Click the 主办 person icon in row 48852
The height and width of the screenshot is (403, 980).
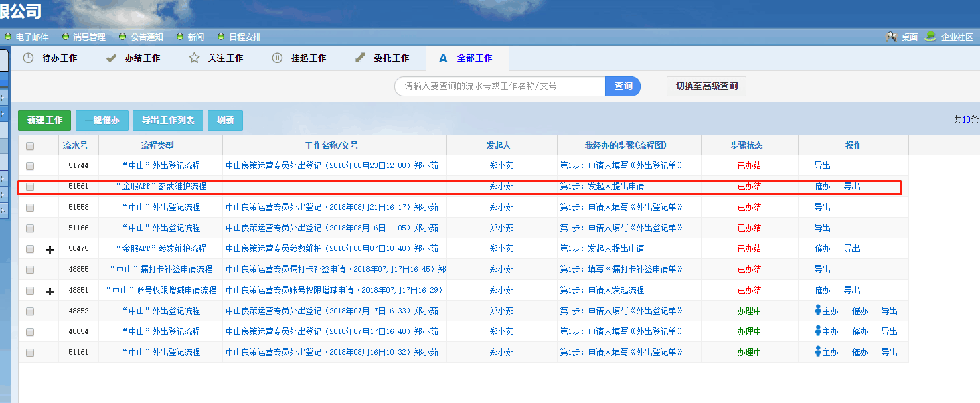817,311
